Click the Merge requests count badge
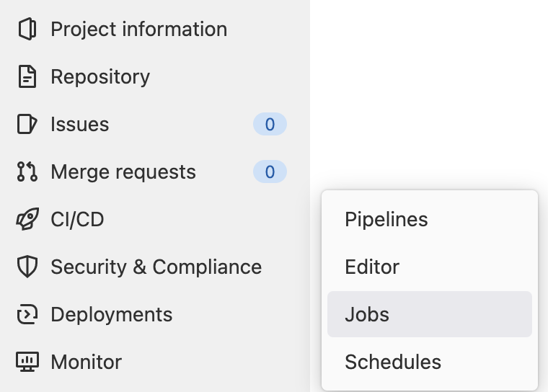The image size is (548, 392). (270, 172)
